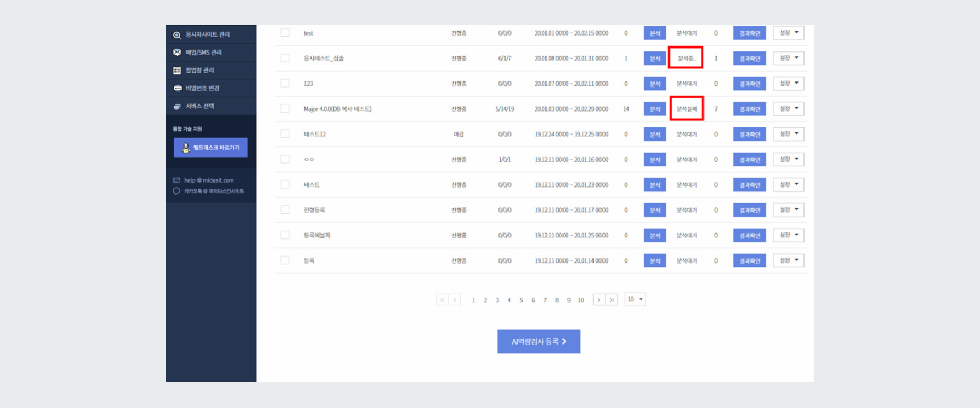The image size is (980, 408).
Task: Click 결과확인 button for Major 4.0.0 row
Action: [x=749, y=109]
